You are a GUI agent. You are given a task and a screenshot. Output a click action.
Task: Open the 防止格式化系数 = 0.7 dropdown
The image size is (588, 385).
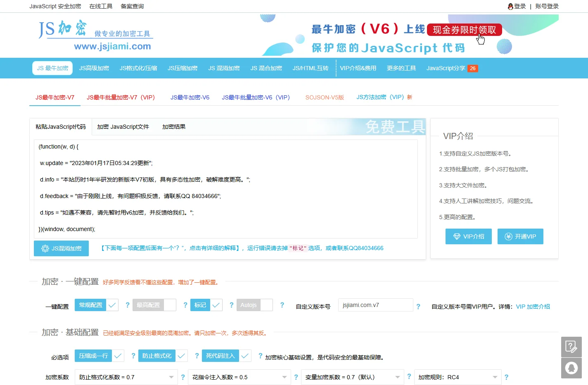tap(126, 377)
